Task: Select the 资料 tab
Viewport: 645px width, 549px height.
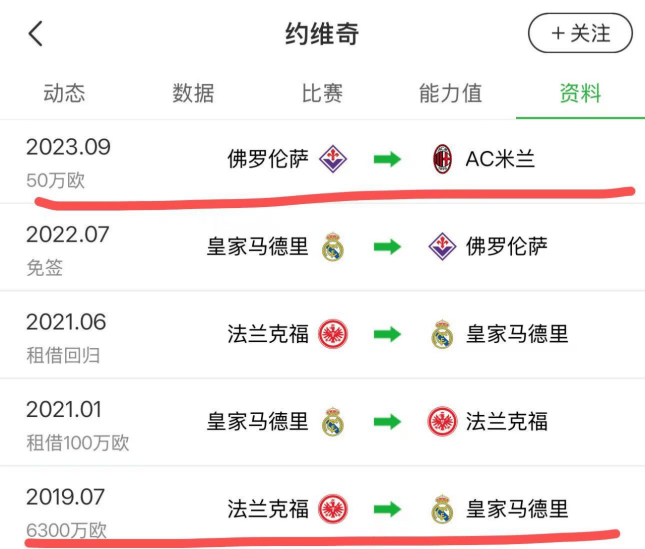Action: [x=580, y=94]
